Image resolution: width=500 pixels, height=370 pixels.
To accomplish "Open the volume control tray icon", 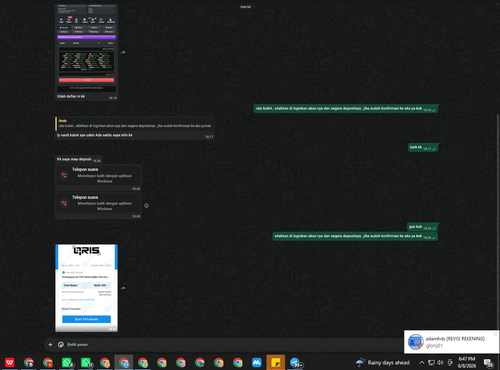I will [440, 362].
